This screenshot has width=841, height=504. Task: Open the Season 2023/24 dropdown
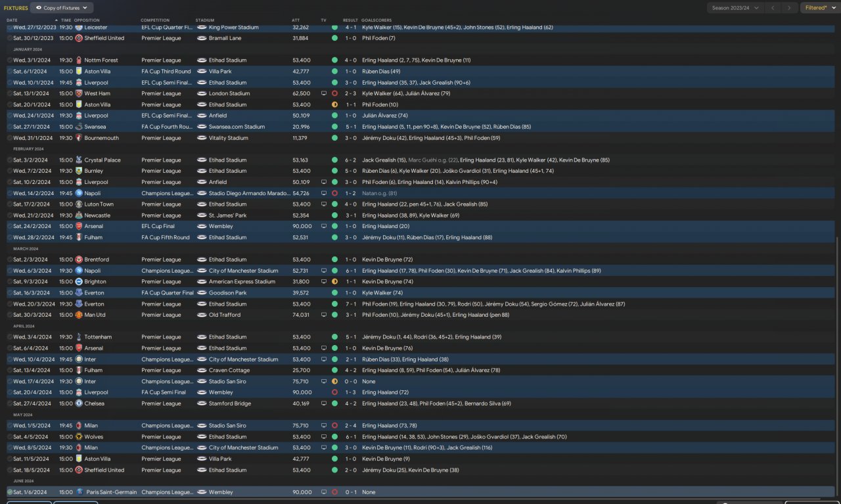click(x=736, y=8)
